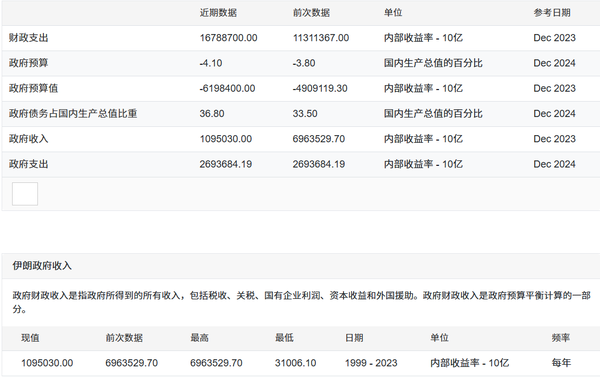The image size is (600, 379).
Task: Click the unit cell in the 政府收入 row
Action: (x=423, y=139)
